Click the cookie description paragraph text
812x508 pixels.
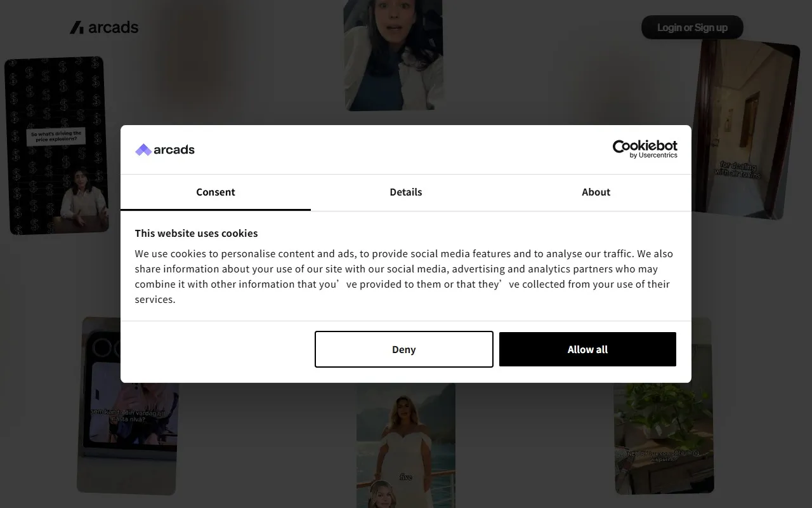click(404, 276)
